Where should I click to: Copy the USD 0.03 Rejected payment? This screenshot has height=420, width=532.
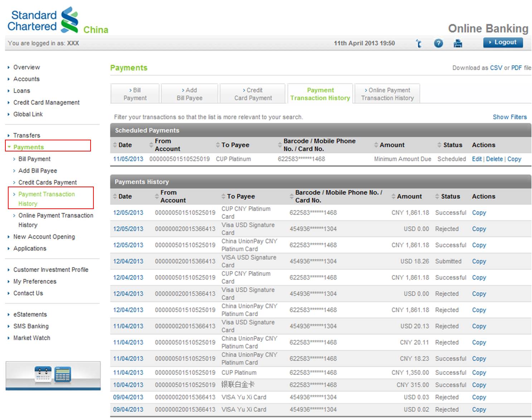479,397
